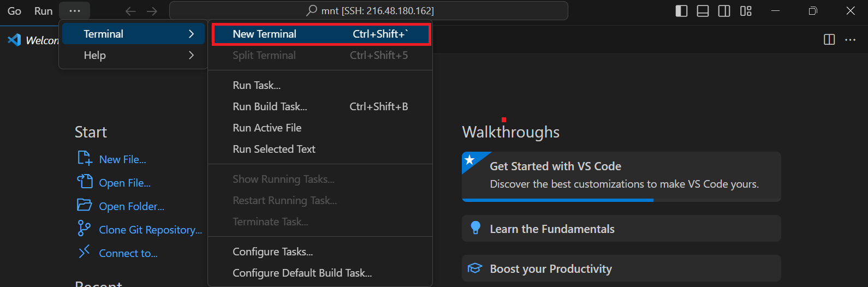The image size is (868, 287).
Task: Click the Learn the Fundamentals lightbulb icon
Action: point(475,228)
